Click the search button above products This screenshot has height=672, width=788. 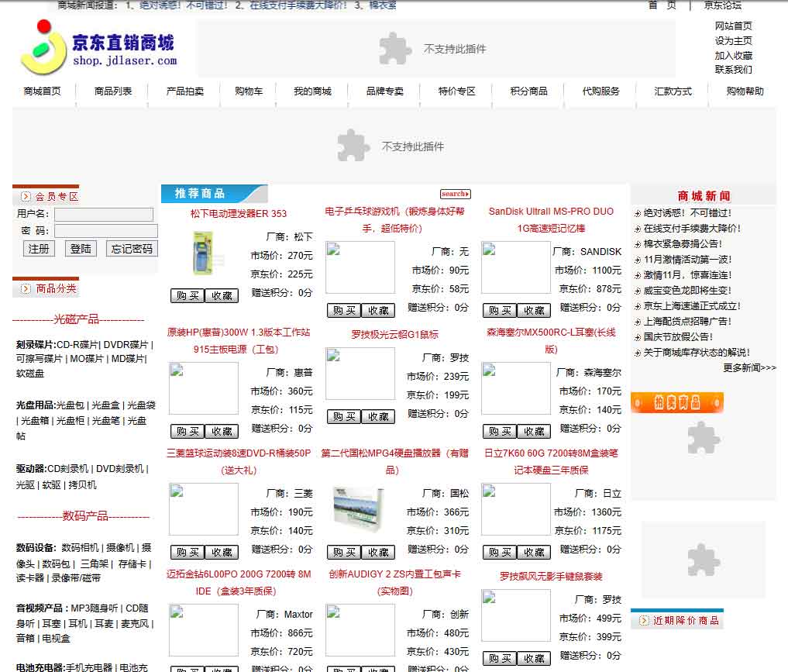[x=455, y=194]
